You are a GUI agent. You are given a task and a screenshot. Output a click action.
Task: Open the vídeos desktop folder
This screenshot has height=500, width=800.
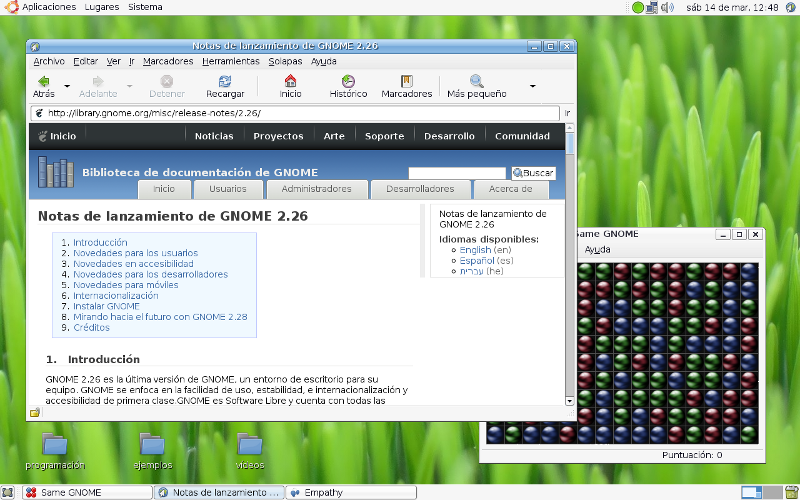(x=250, y=452)
